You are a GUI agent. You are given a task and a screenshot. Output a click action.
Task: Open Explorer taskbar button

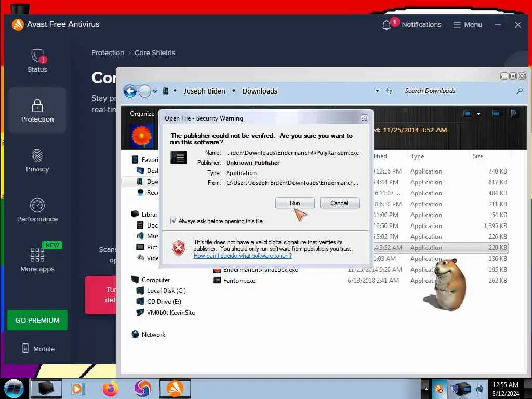[x=46, y=389]
